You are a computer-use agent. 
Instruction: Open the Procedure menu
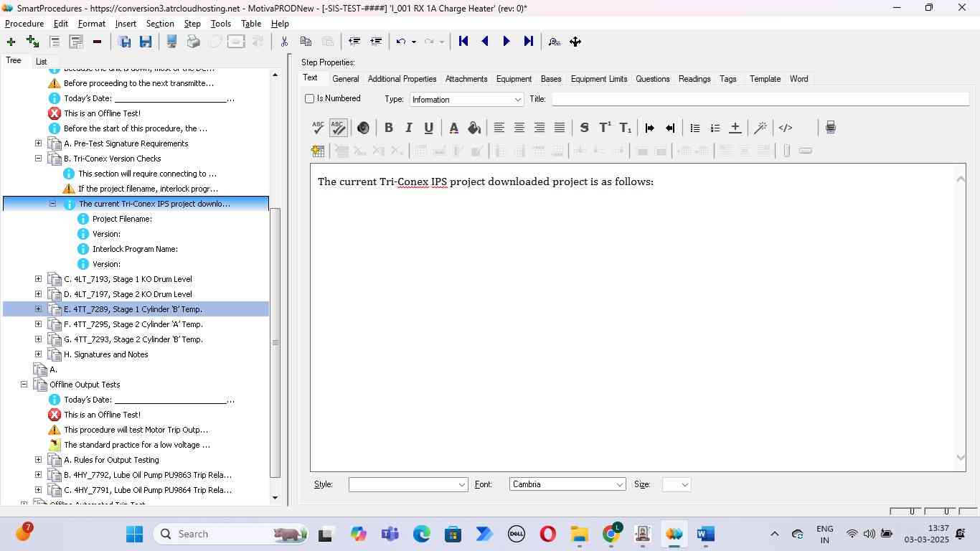click(24, 24)
